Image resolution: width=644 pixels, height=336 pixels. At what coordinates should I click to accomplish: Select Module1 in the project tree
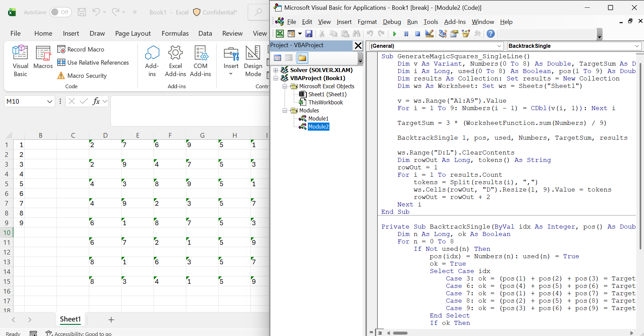pos(318,119)
